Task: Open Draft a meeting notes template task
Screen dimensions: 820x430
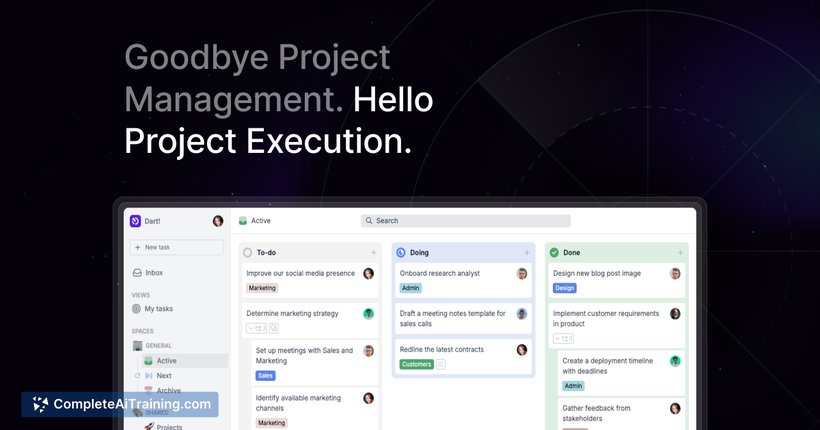Action: tap(452, 319)
